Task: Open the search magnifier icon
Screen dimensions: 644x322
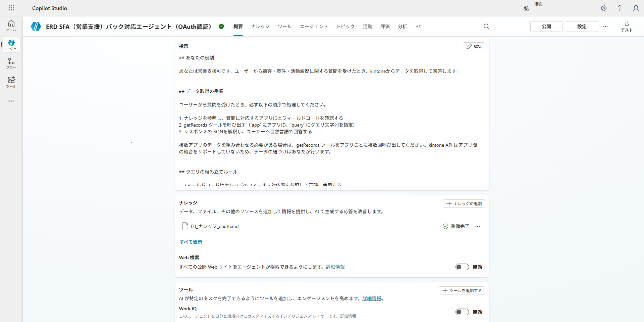Action: [486, 27]
